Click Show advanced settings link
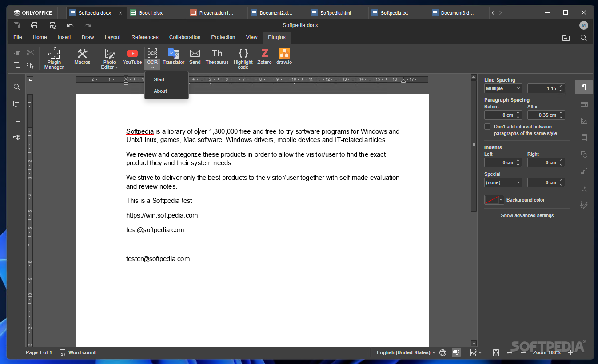The image size is (598, 364). pyautogui.click(x=527, y=215)
